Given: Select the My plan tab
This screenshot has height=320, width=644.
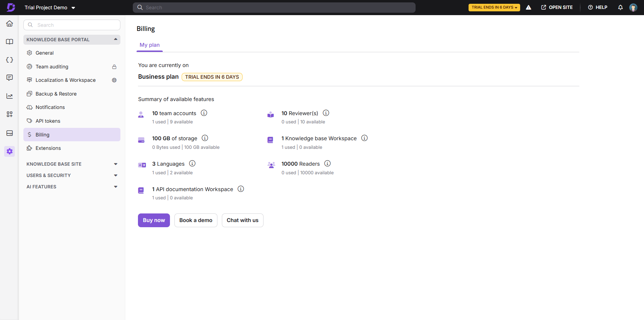Looking at the screenshot, I should [150, 45].
